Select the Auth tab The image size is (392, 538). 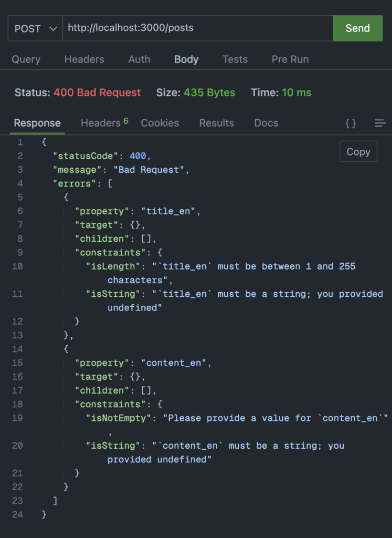coord(139,59)
